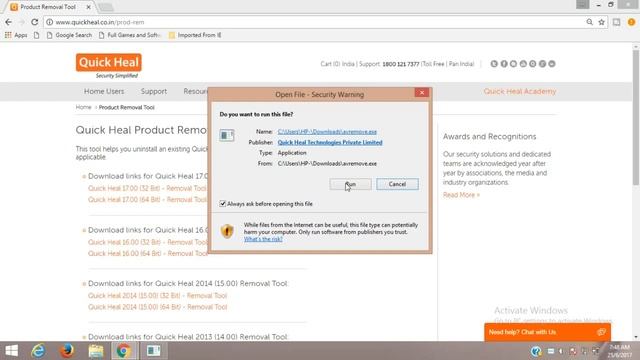
Task: Uncheck Always ask before opening this file
Action: tap(223, 204)
